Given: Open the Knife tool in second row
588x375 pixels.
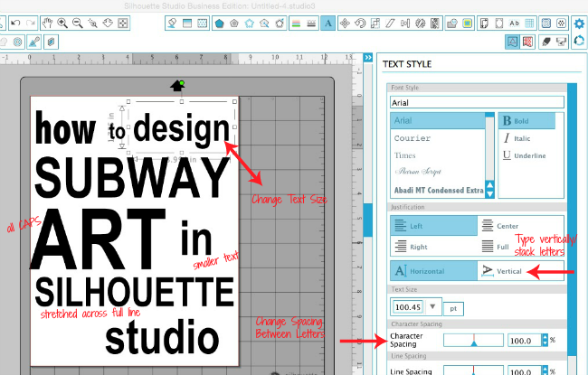Looking at the screenshot, I should pos(34,42).
